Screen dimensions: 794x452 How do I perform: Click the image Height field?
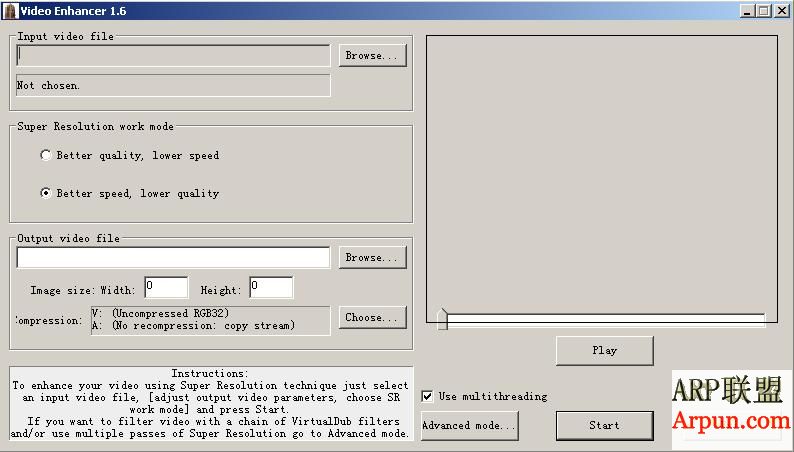click(x=271, y=287)
